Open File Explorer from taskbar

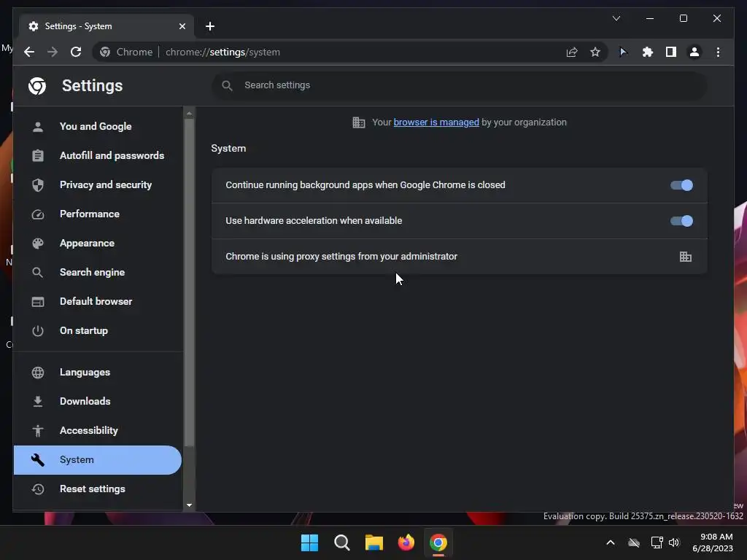click(x=374, y=542)
